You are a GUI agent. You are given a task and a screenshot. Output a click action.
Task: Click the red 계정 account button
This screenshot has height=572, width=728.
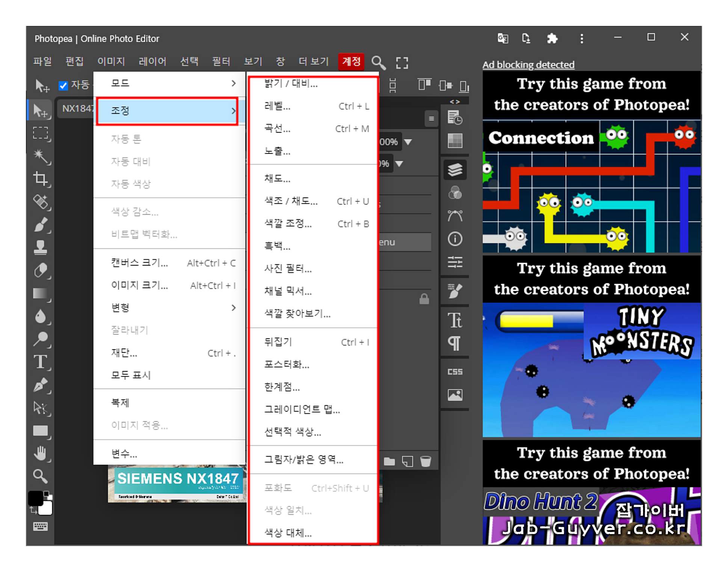[x=351, y=61]
